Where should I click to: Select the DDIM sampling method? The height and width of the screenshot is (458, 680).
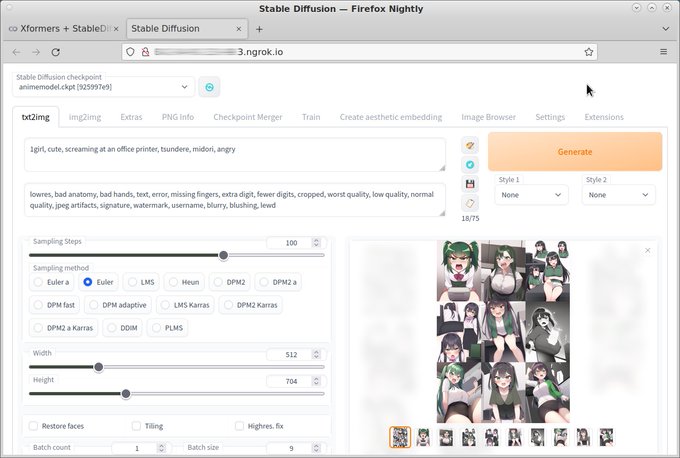pos(122,328)
